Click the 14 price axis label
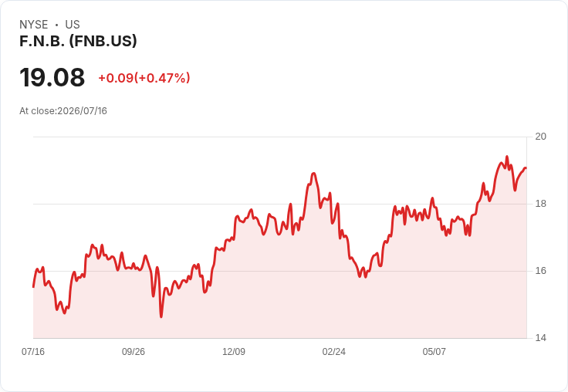This screenshot has width=568, height=392. pos(540,338)
